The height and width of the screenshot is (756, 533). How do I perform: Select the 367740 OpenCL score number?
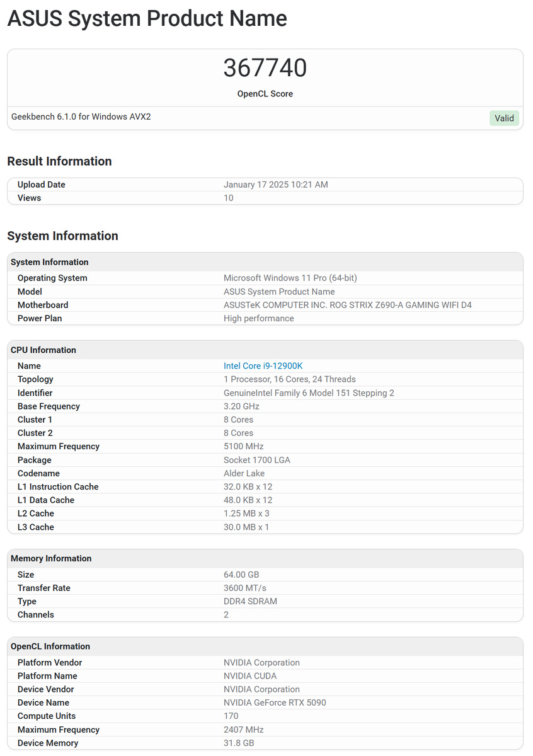click(x=265, y=68)
